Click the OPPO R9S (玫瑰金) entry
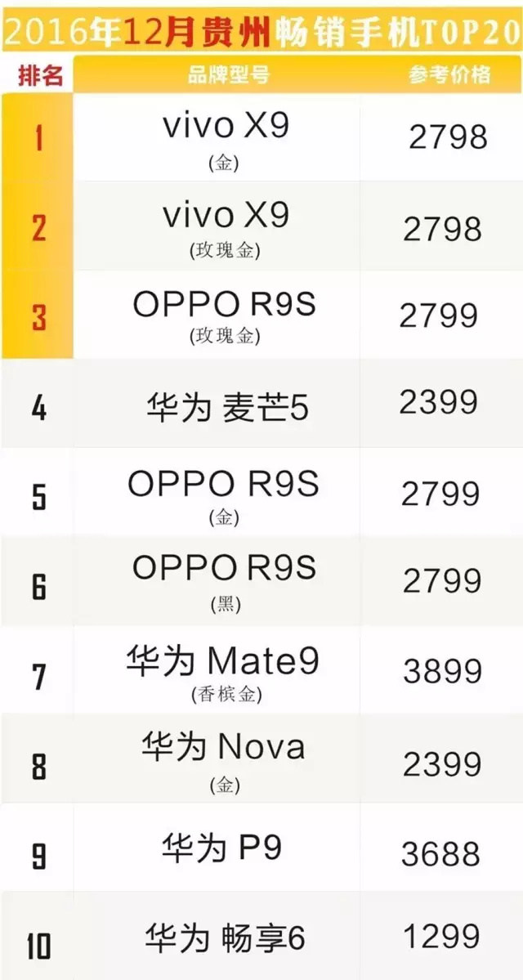 225,315
